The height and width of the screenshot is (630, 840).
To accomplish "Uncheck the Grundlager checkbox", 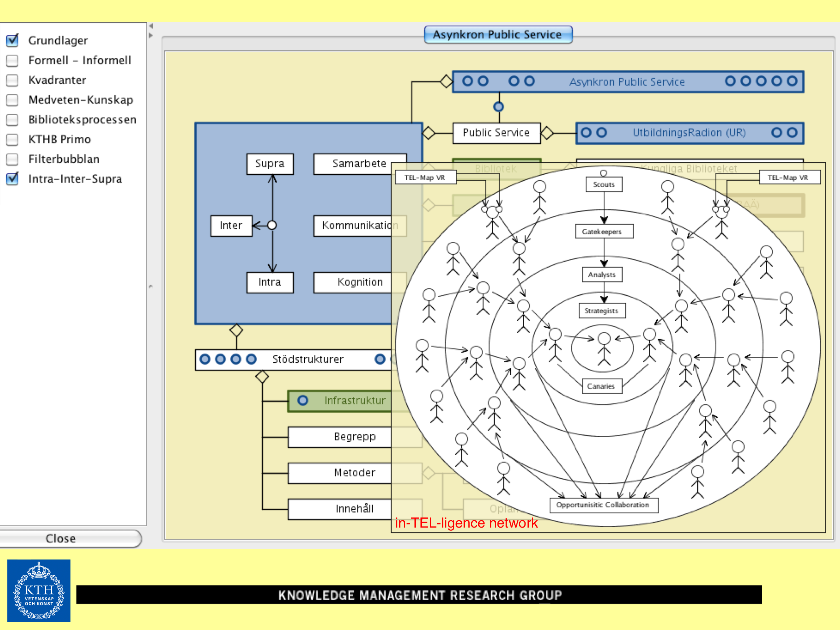I will click(x=13, y=40).
